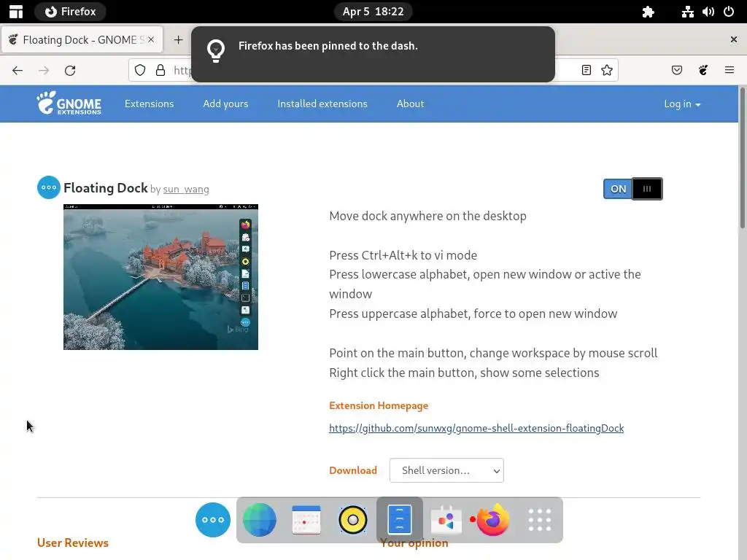Launch the yellow speaker music app in dock
Viewport: 747px width, 560px height.
click(353, 520)
